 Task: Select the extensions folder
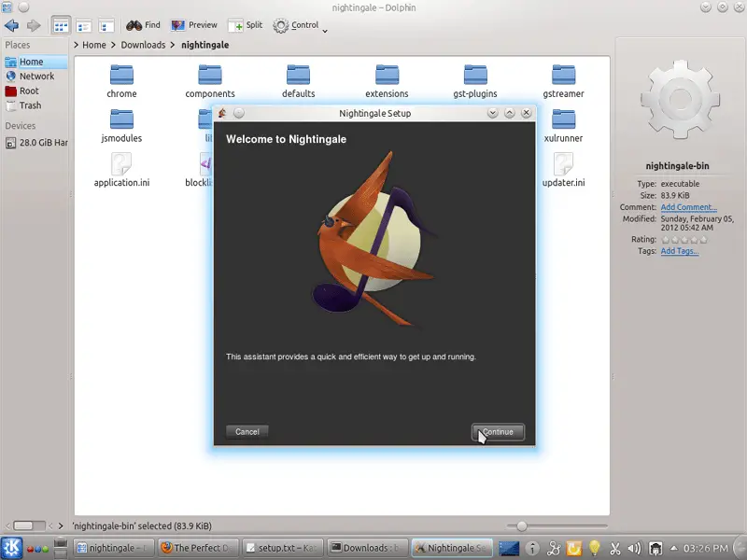387,81
